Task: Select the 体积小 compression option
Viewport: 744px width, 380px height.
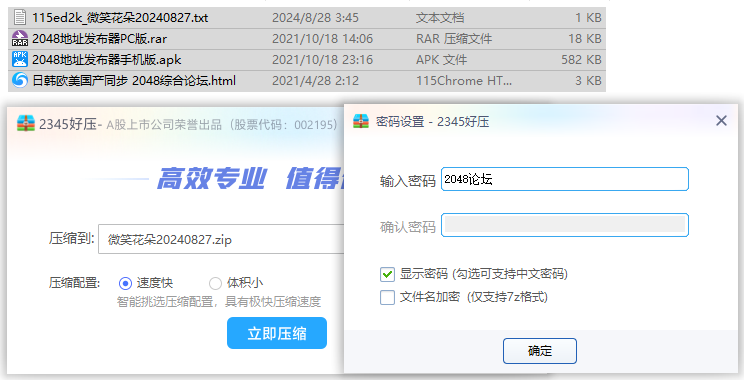Action: pos(215,284)
